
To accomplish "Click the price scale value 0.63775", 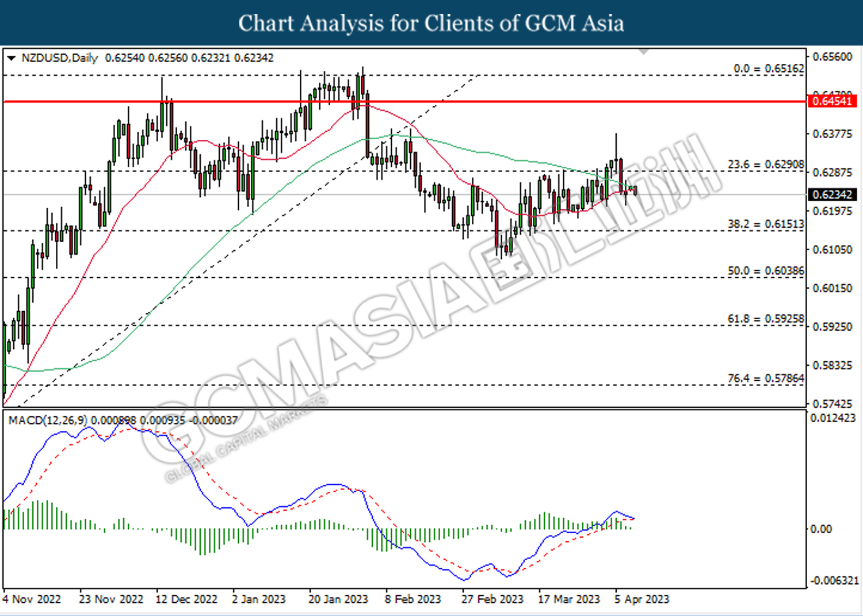I will (833, 134).
